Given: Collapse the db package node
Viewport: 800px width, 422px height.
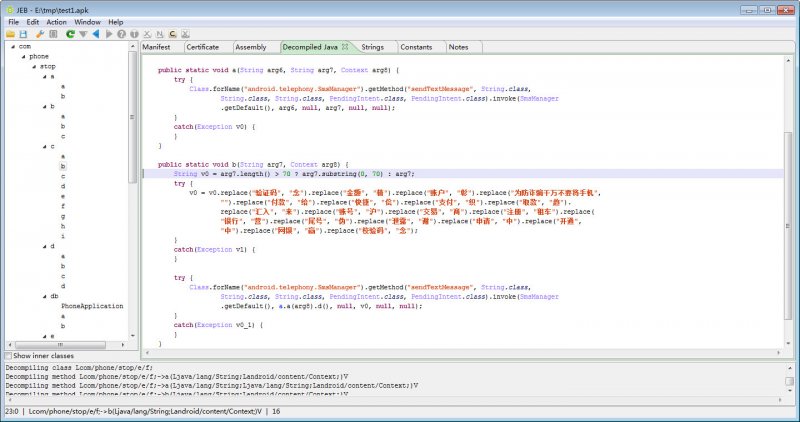Looking at the screenshot, I should (44, 296).
